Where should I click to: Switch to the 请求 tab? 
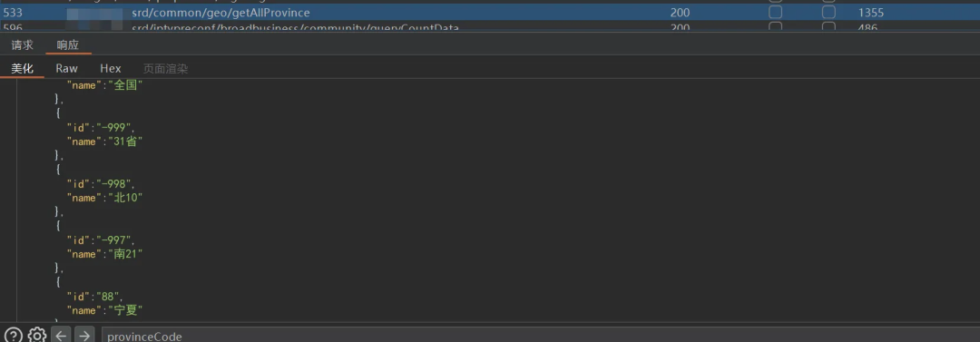coord(22,45)
